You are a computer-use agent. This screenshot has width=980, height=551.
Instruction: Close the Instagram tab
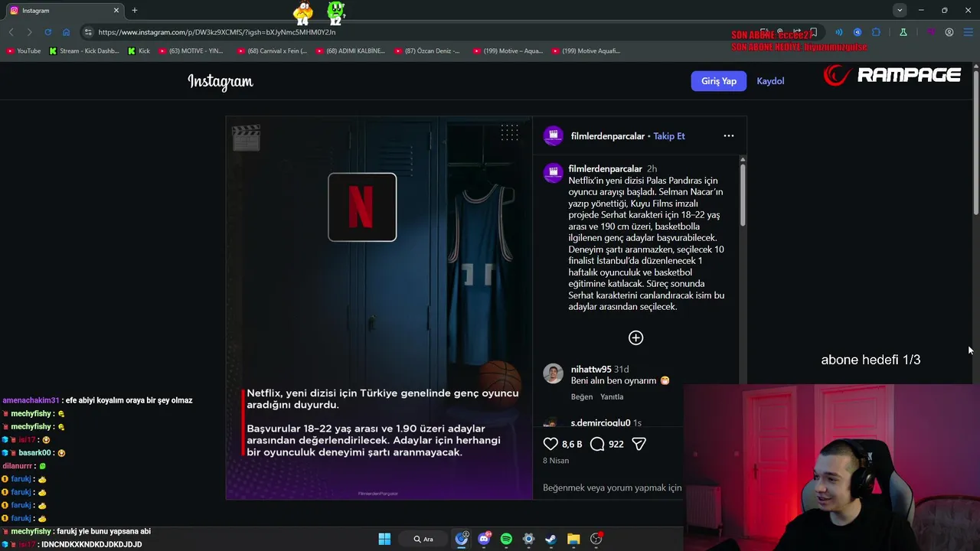pyautogui.click(x=116, y=11)
